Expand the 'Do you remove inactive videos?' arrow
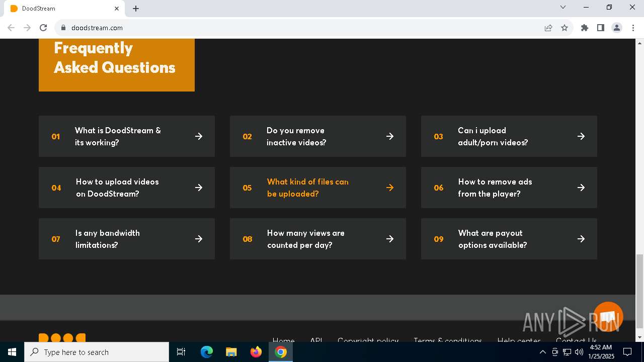Image resolution: width=644 pixels, height=362 pixels. pos(390,136)
